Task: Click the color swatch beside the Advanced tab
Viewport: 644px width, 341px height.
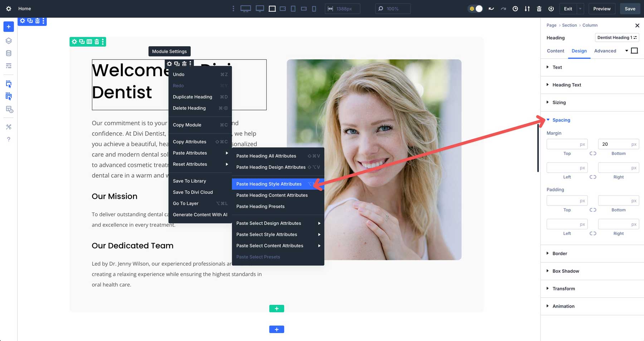Action: [635, 51]
